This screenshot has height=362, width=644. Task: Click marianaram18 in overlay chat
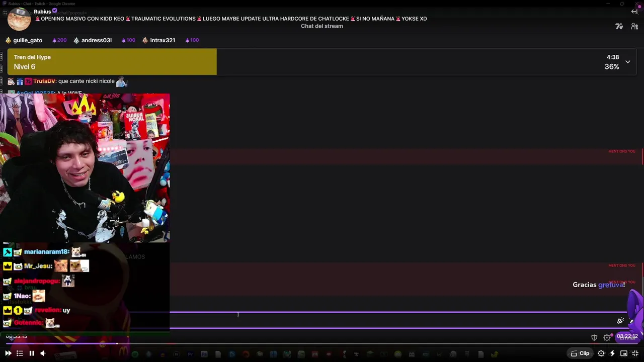46,252
